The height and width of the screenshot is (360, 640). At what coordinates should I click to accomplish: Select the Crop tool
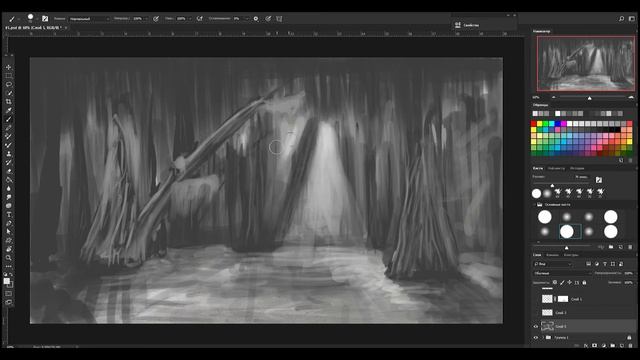click(9, 102)
